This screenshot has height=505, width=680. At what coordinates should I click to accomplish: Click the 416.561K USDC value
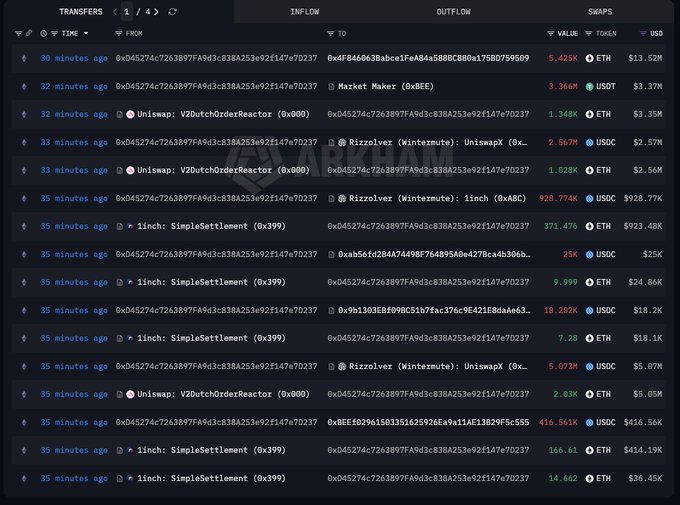tap(558, 422)
